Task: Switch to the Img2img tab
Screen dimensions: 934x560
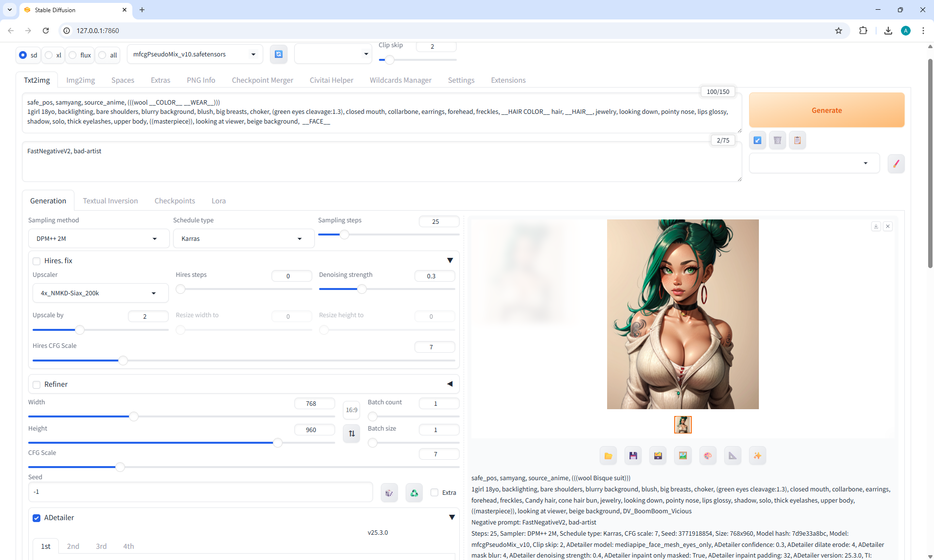Action: pyautogui.click(x=80, y=80)
